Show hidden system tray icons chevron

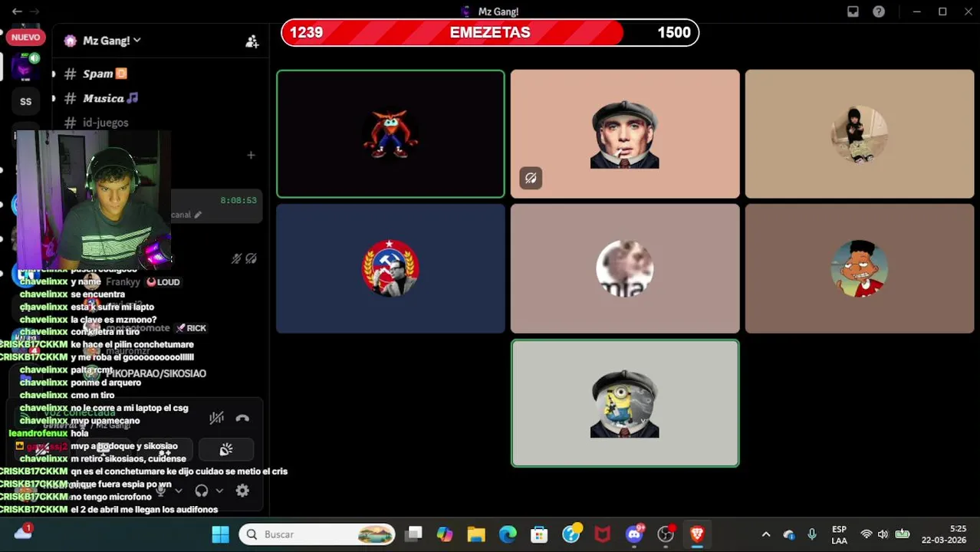[x=765, y=534]
